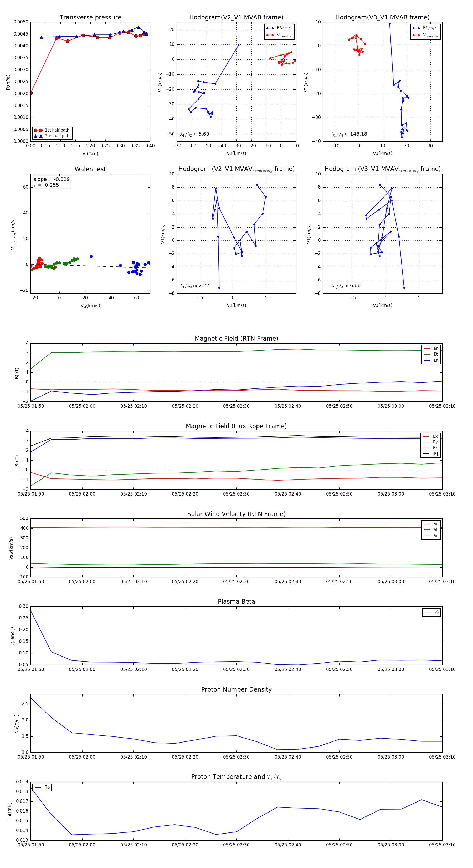
Task: Select the 'Vt' legend entry
Action: click(431, 530)
